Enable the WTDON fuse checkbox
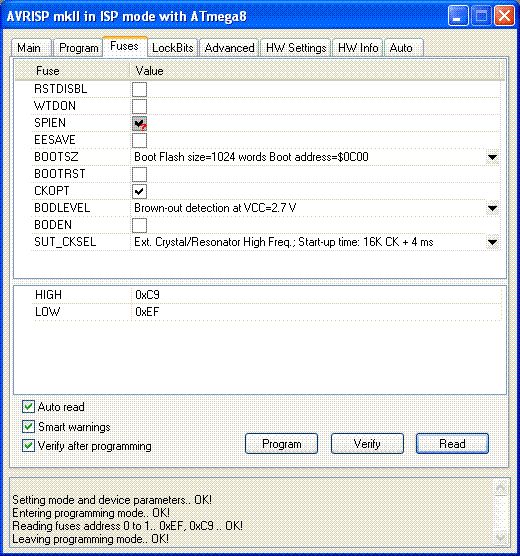This screenshot has height=556, width=520. point(139,106)
